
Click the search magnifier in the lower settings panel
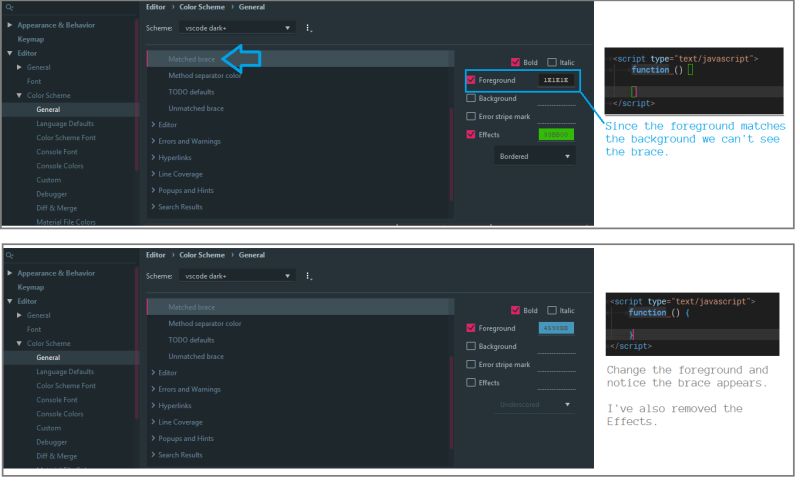click(x=10, y=256)
